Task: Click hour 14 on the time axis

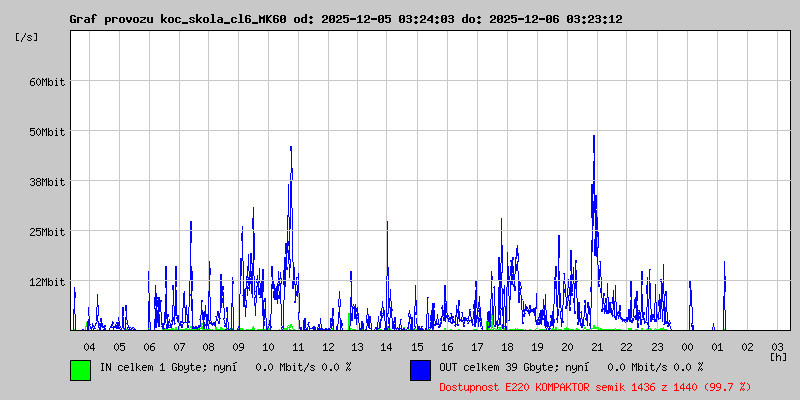Action: pos(387,347)
